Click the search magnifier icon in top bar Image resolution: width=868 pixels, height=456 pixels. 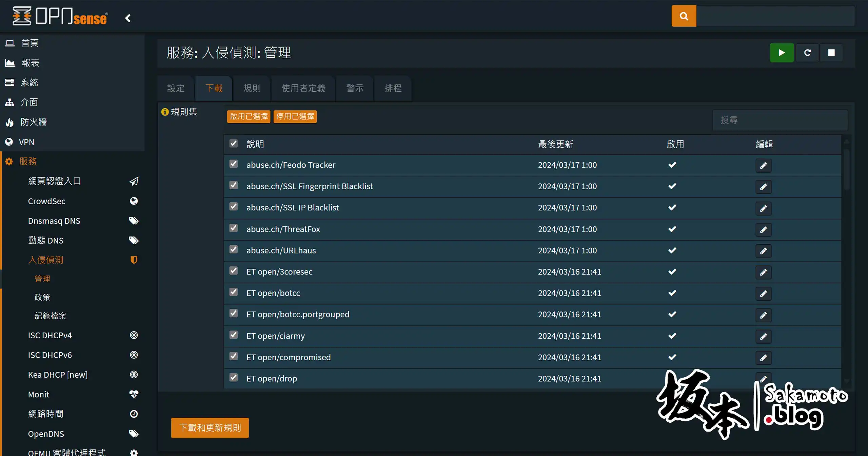684,16
